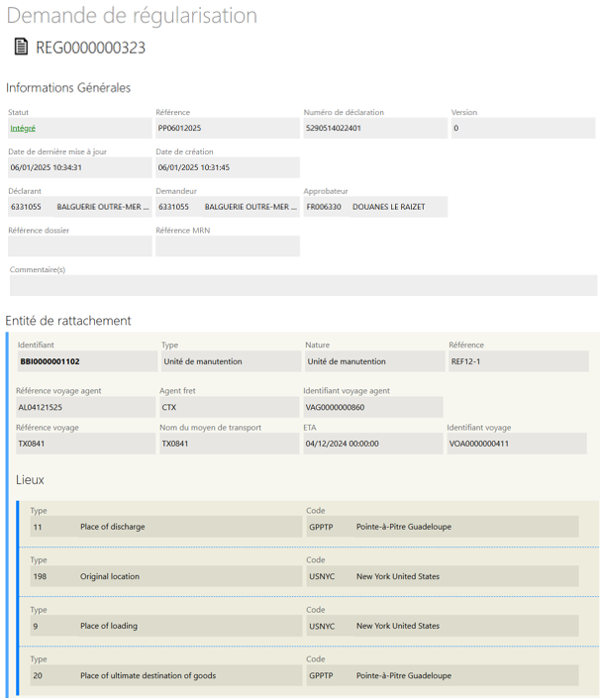Click the empty Référence dossier field
This screenshot has width=601, height=700.
[x=79, y=247]
